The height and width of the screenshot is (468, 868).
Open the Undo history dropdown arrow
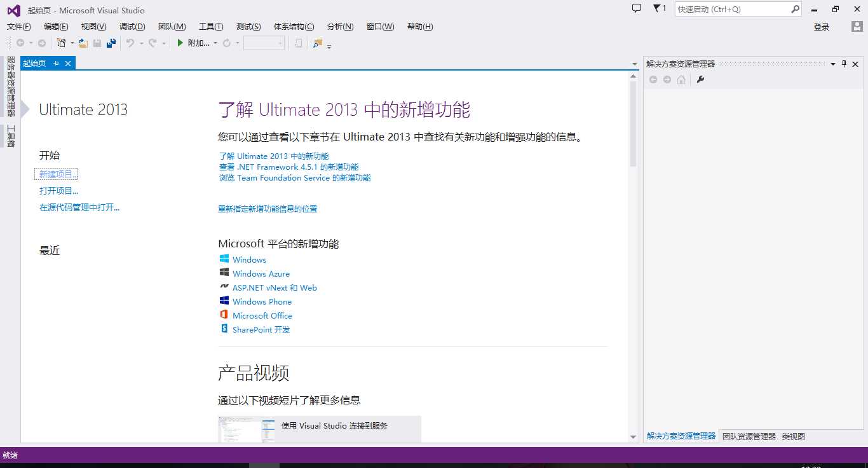tap(141, 43)
